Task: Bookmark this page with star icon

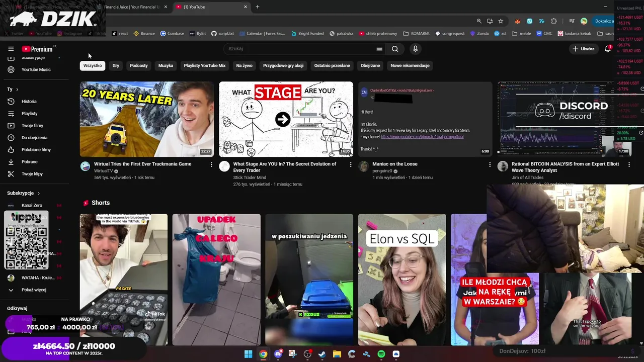Action: click(501, 21)
